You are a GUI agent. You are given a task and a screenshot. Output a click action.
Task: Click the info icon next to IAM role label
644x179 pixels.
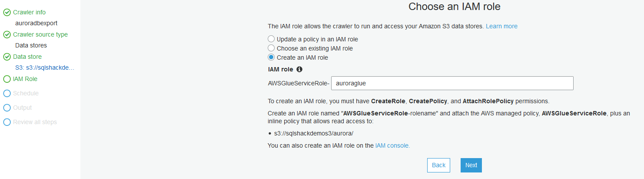pyautogui.click(x=299, y=69)
